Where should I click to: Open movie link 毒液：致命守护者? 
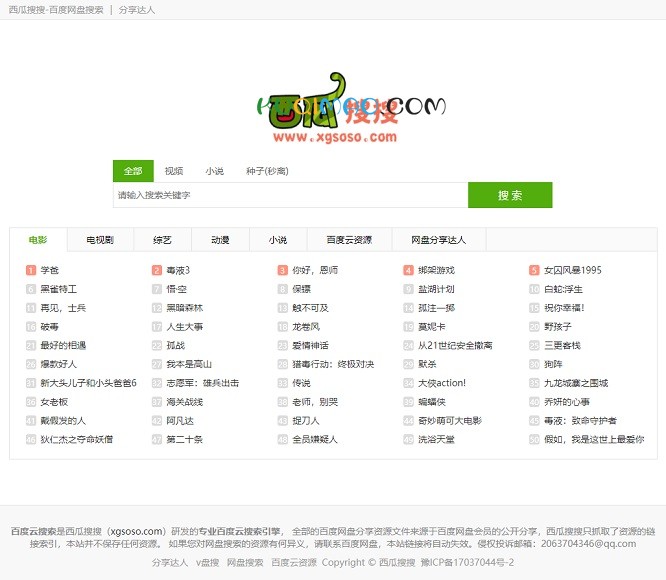click(x=581, y=421)
